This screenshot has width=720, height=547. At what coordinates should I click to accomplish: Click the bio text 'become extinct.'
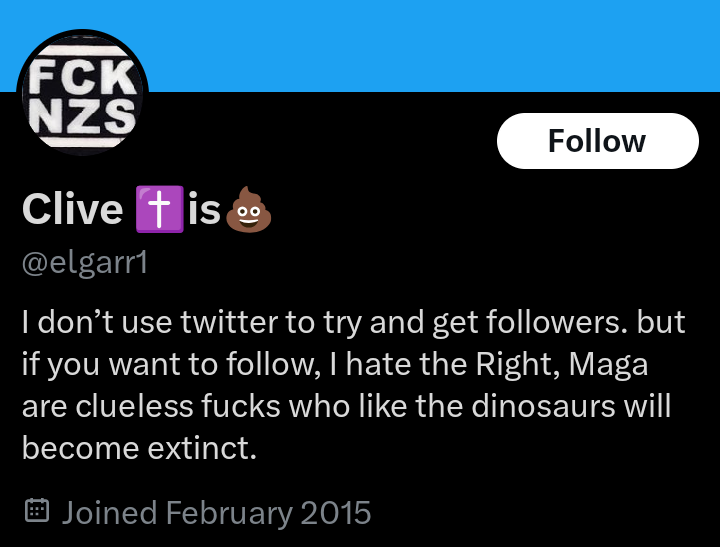(139, 449)
